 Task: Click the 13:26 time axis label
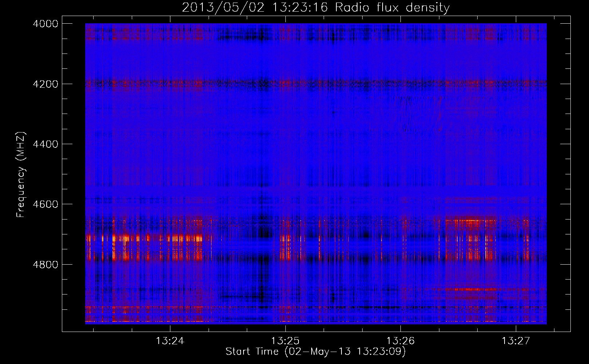click(x=400, y=341)
